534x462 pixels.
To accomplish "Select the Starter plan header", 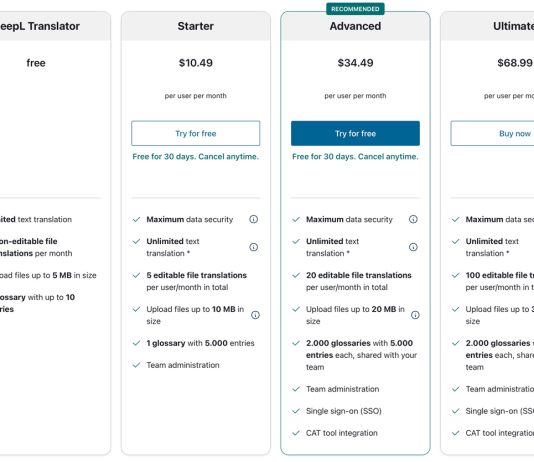I will coord(195,26).
